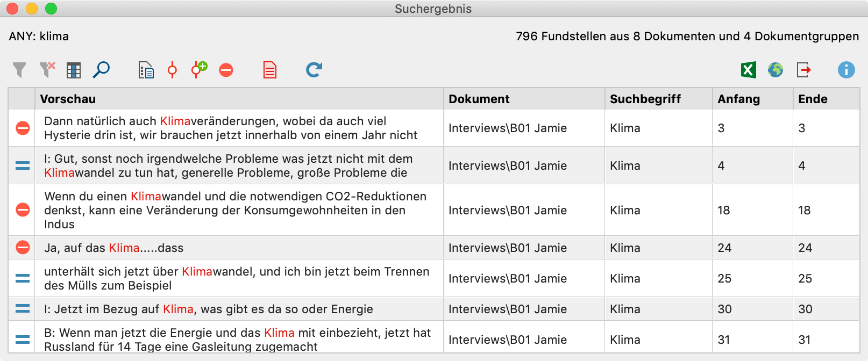Click Ende value 30

[x=805, y=309]
